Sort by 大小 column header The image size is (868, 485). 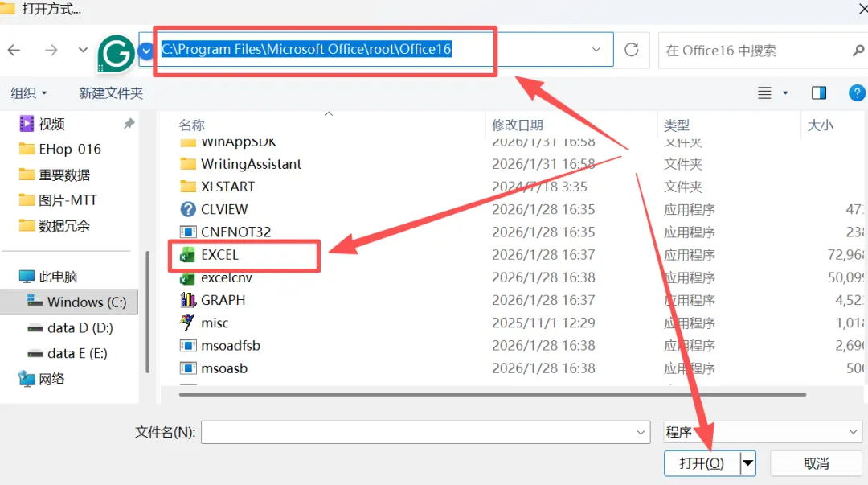coord(821,125)
